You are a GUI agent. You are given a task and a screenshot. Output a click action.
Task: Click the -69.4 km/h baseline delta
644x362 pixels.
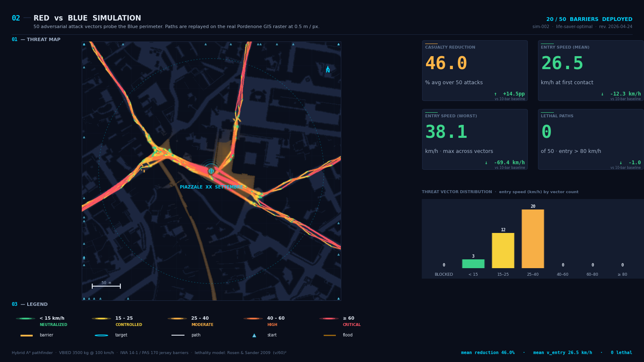[x=509, y=163]
